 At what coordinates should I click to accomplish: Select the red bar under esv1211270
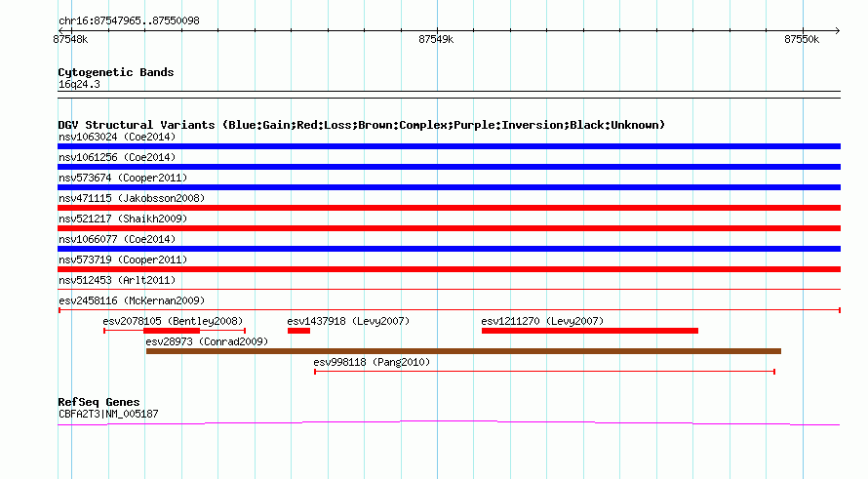(590, 331)
